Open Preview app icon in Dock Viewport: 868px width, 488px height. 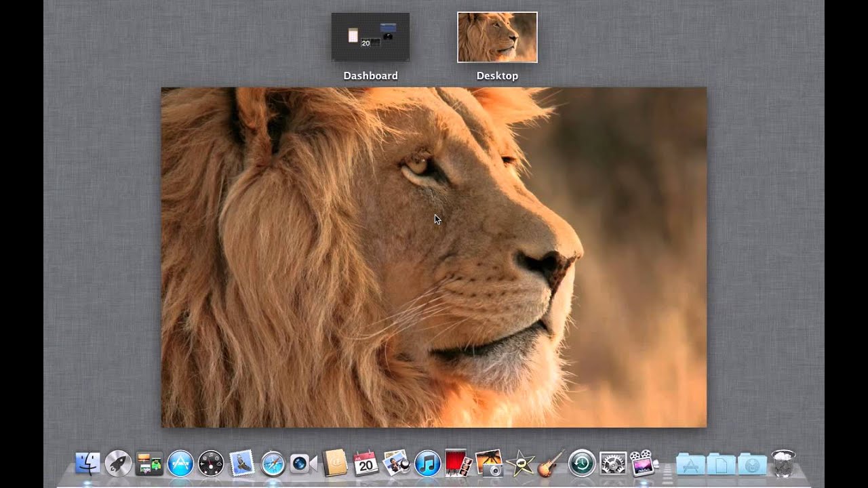click(397, 464)
